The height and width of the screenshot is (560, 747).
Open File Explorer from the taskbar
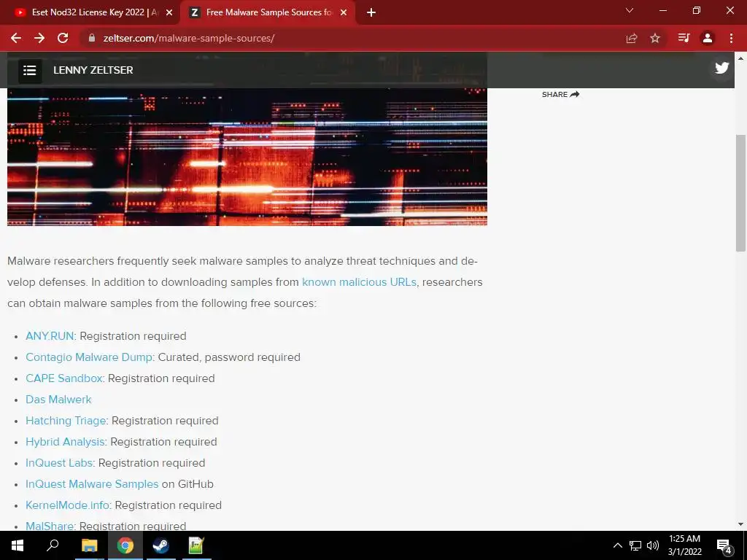(89, 545)
